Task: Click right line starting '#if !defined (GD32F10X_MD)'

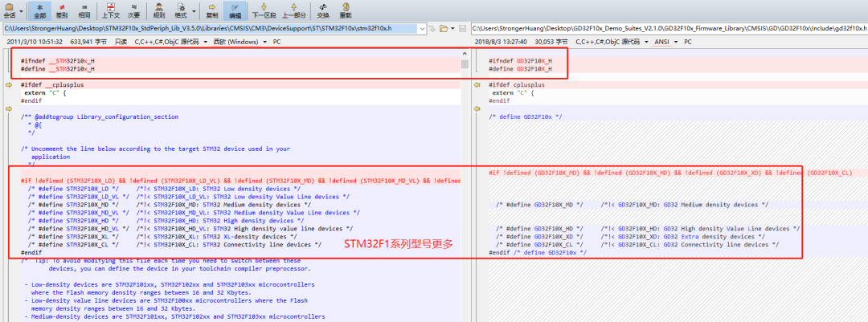Action: click(670, 173)
